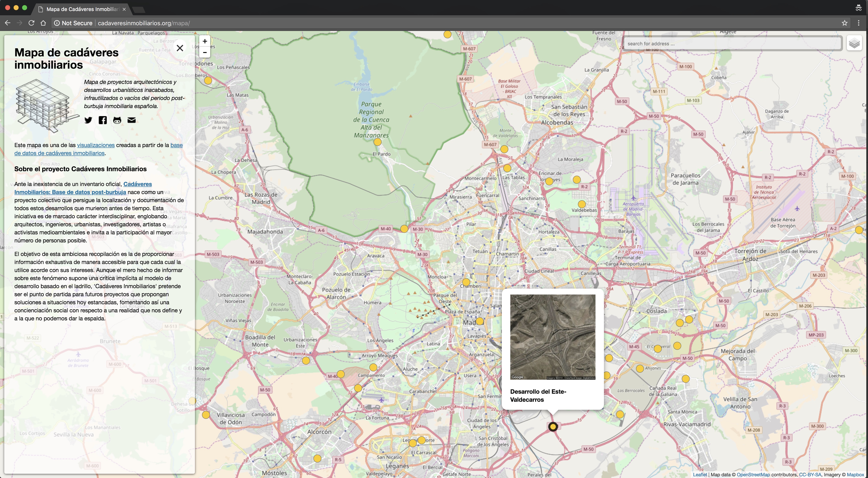
Task: Click the yellow marker at El Pardo
Action: pyautogui.click(x=377, y=142)
